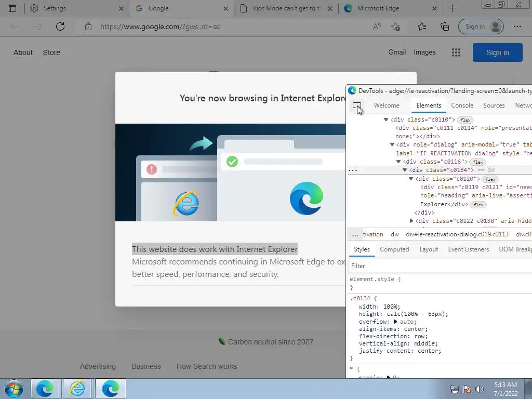Open Action Center flag in tray
The width and height of the screenshot is (532, 399).
coord(467,389)
